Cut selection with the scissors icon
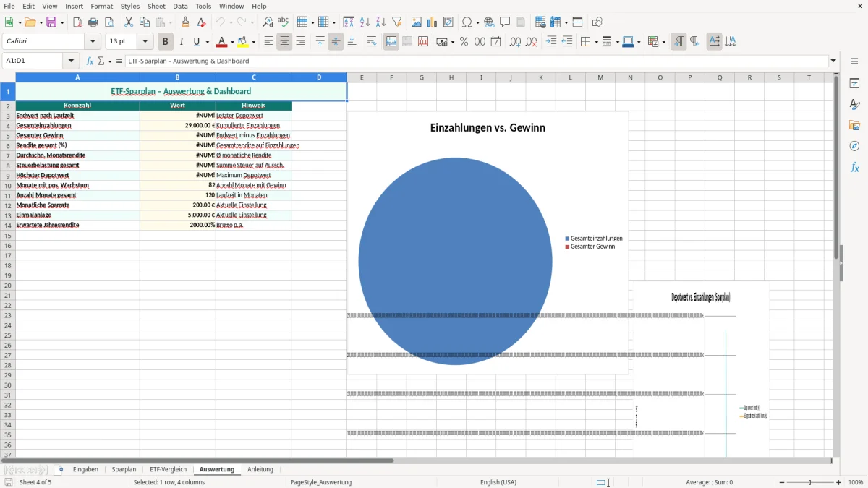Screen dimensions: 868x488 click(129, 22)
